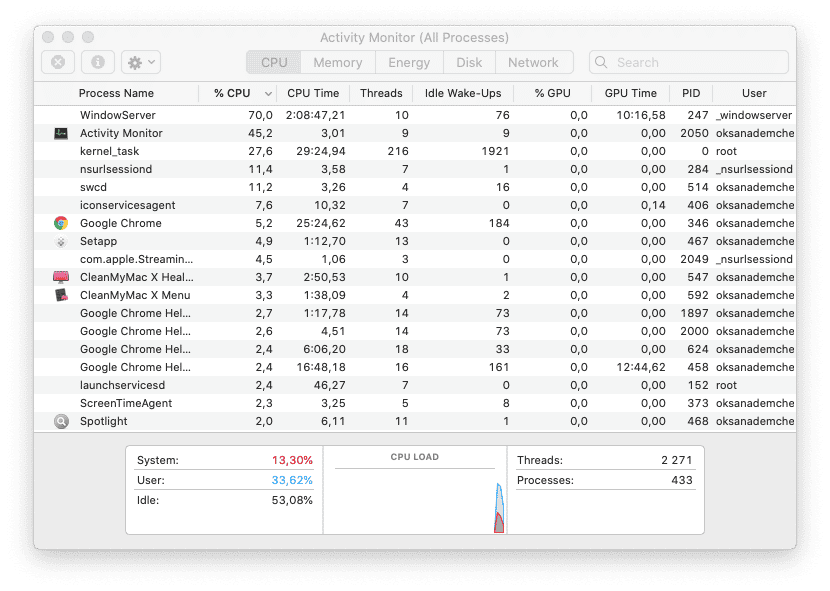
Task: Sort by Idle Wake-Ups column
Action: (x=463, y=93)
